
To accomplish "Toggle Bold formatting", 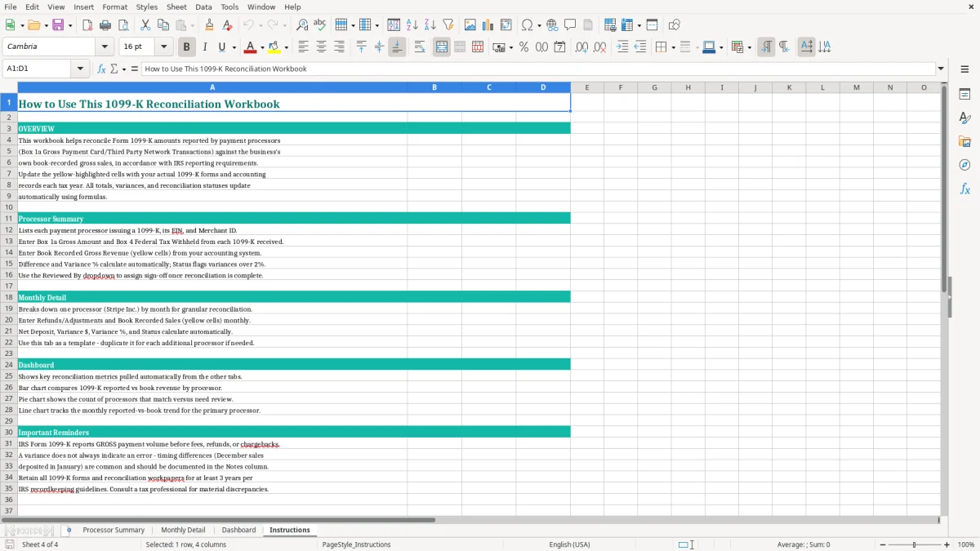I will point(186,47).
